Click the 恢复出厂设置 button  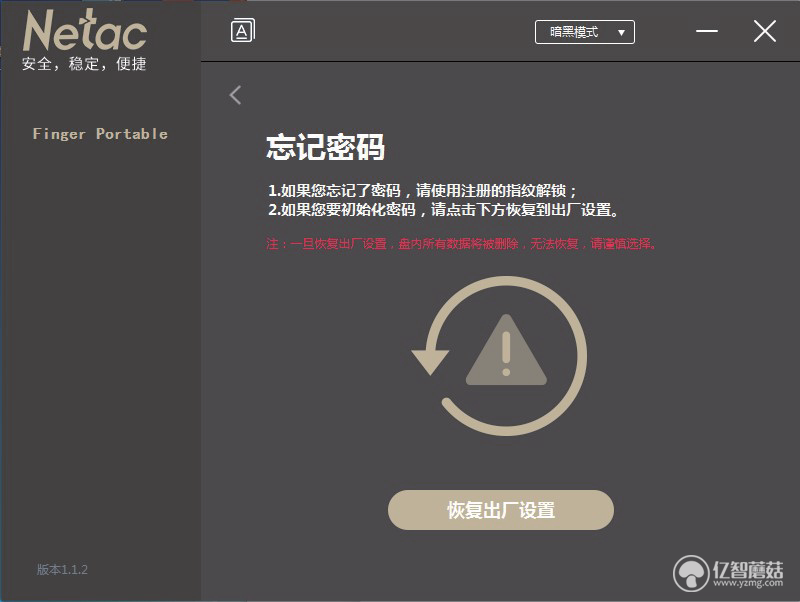tap(501, 510)
